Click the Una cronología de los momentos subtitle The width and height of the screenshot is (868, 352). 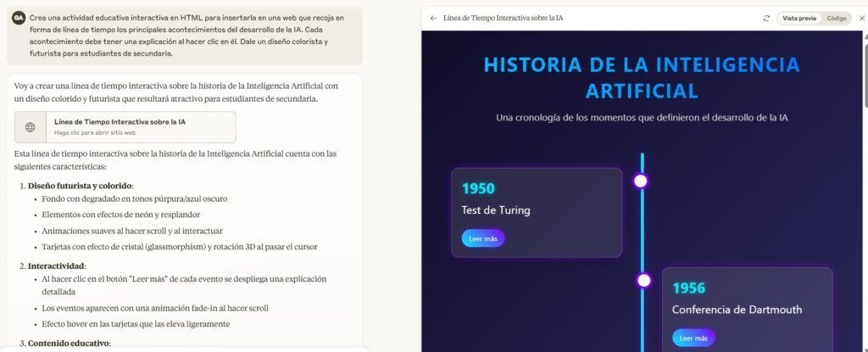point(642,118)
